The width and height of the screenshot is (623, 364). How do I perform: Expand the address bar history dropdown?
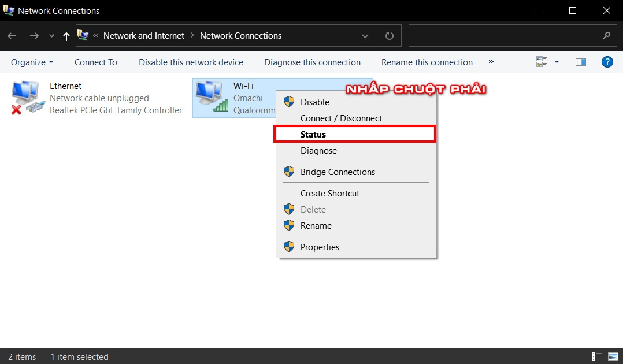point(365,36)
